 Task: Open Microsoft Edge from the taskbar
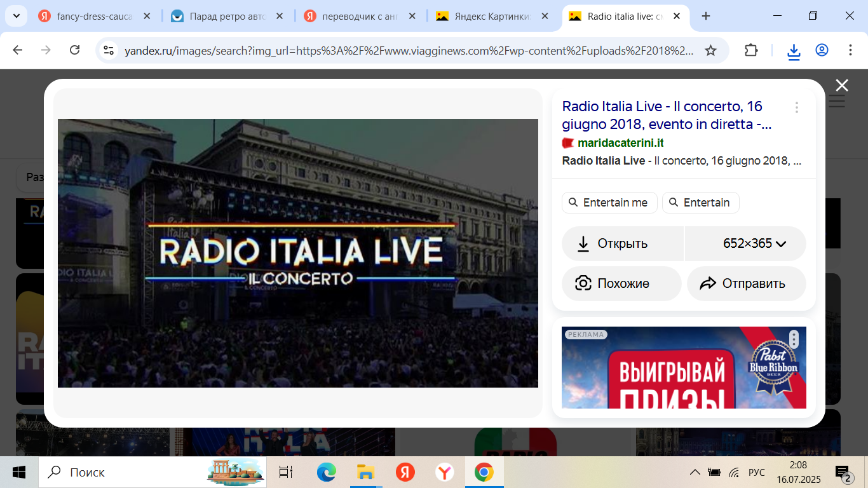coord(326,472)
